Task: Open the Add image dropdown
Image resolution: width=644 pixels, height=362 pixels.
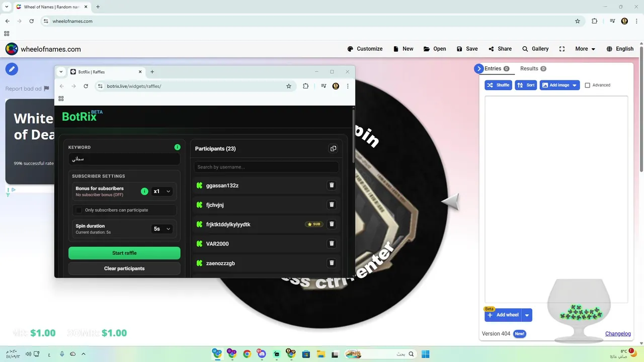Action: [x=559, y=85]
